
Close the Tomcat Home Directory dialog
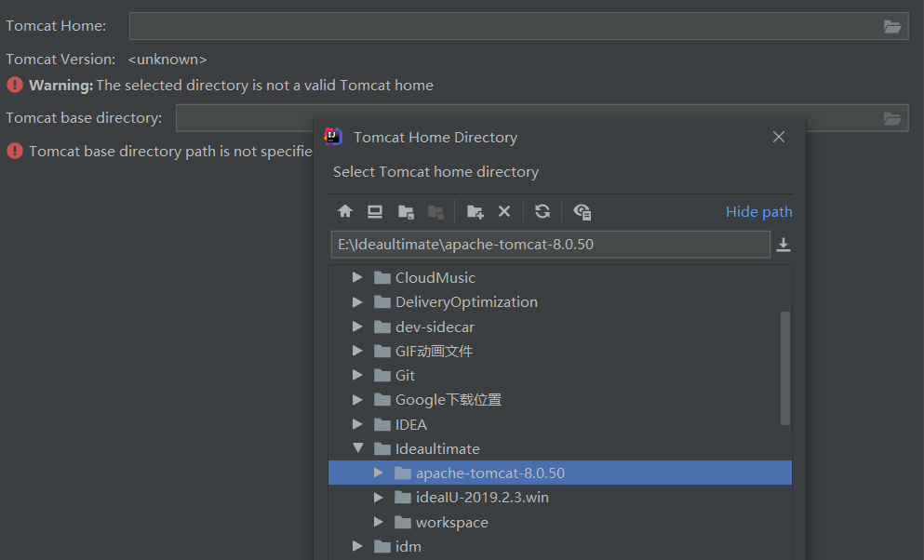(x=779, y=137)
